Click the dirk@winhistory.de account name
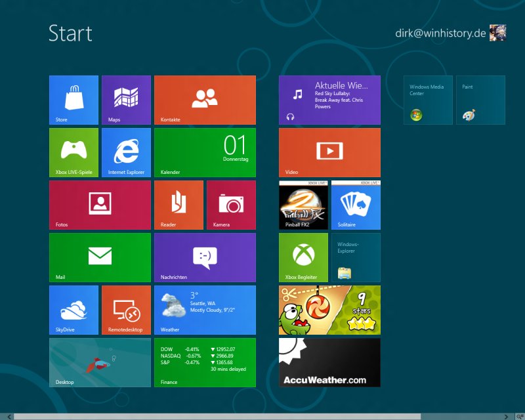Viewport: 525px width, 420px height. (440, 33)
